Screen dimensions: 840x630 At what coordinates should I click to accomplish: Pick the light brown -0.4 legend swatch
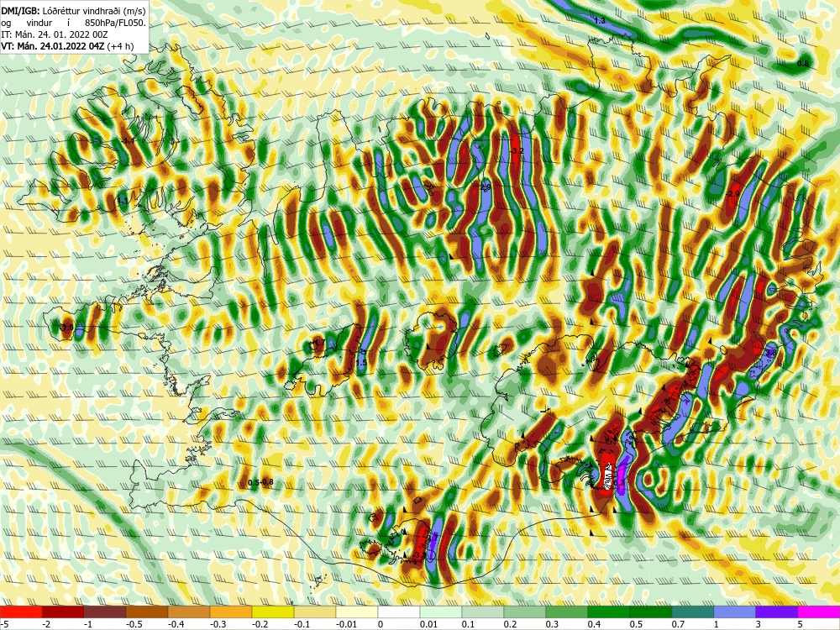pos(189,612)
